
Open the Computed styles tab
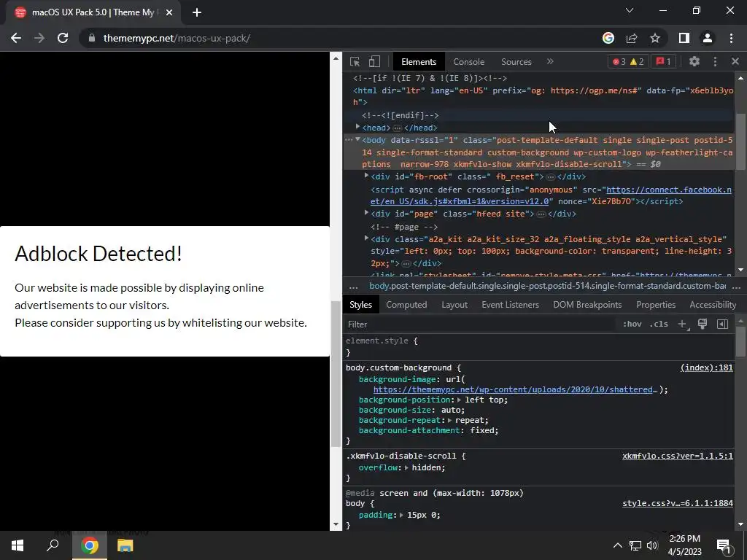pos(406,305)
